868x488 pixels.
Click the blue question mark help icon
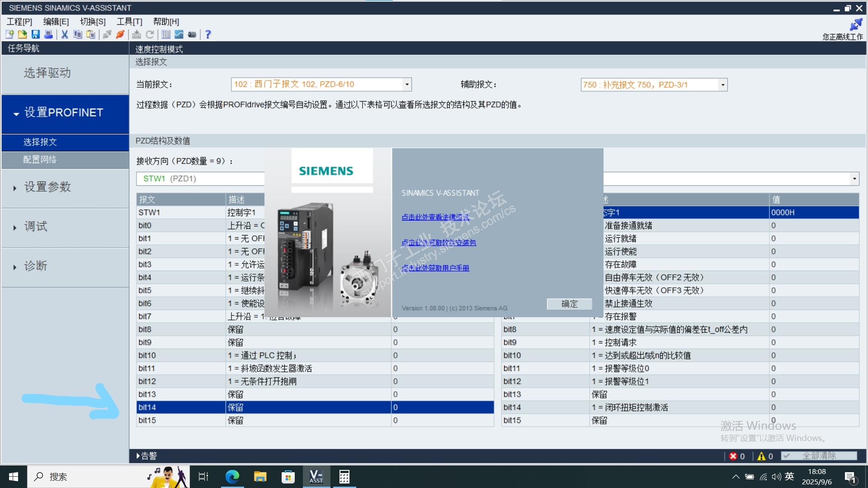[208, 34]
